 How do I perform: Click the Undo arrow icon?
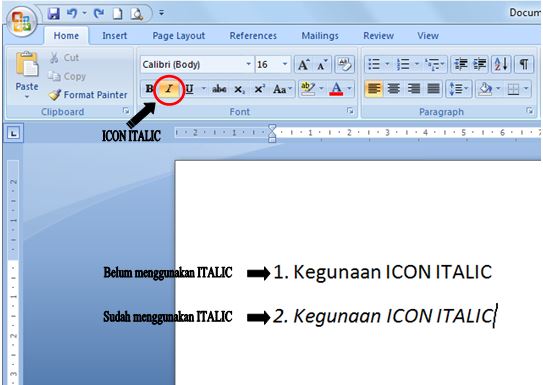click(x=72, y=14)
